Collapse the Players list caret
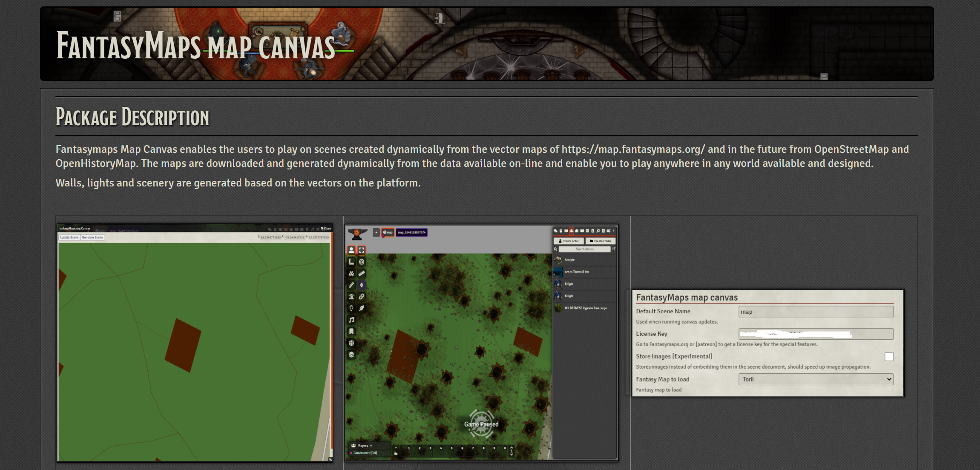Image resolution: width=980 pixels, height=470 pixels. pyautogui.click(x=371, y=446)
